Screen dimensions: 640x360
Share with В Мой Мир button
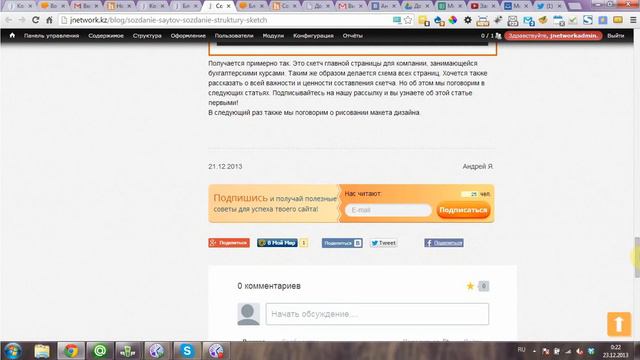pyautogui.click(x=277, y=243)
